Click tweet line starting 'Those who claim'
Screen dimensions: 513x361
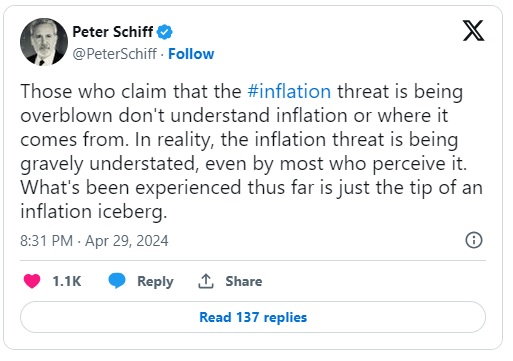242,91
